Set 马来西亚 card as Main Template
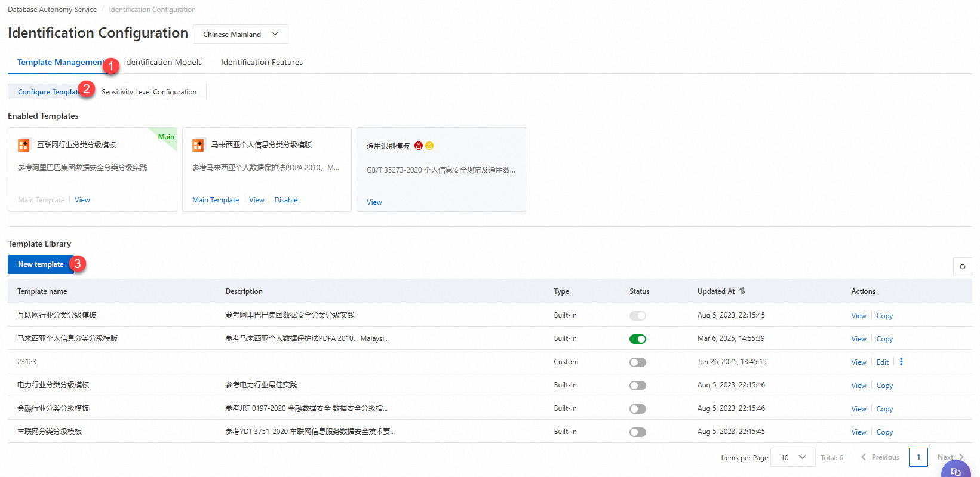This screenshot has height=477, width=980. click(x=216, y=200)
